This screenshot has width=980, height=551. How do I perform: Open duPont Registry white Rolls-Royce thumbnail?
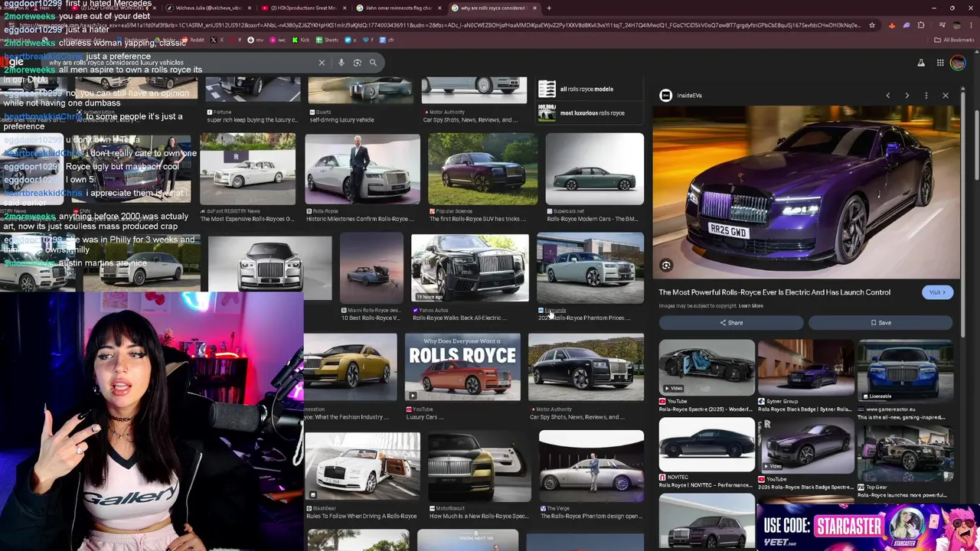click(x=247, y=170)
